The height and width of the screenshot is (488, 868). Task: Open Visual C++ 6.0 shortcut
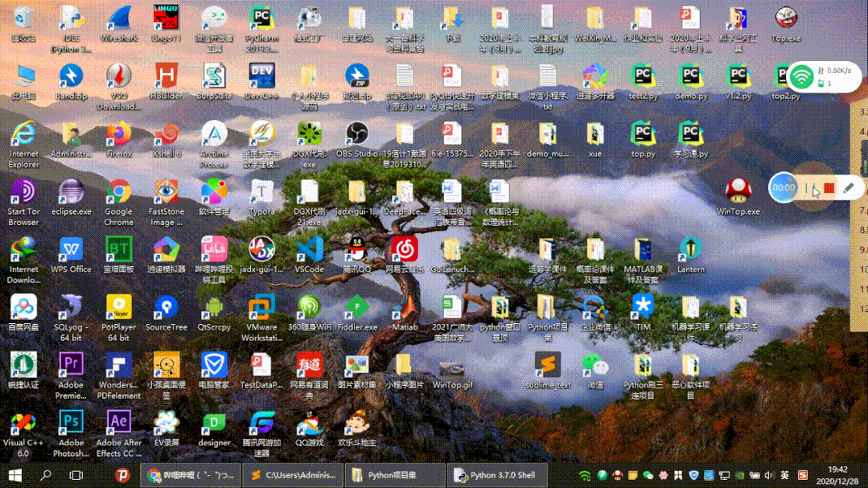(23, 433)
